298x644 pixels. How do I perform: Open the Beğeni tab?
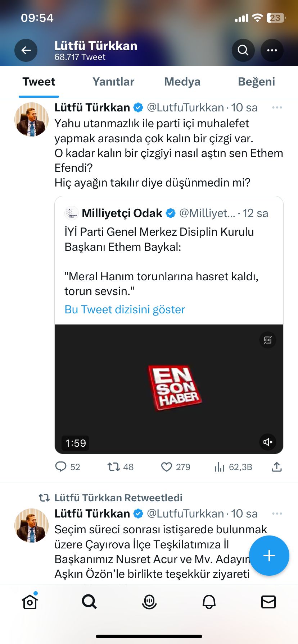click(x=256, y=82)
